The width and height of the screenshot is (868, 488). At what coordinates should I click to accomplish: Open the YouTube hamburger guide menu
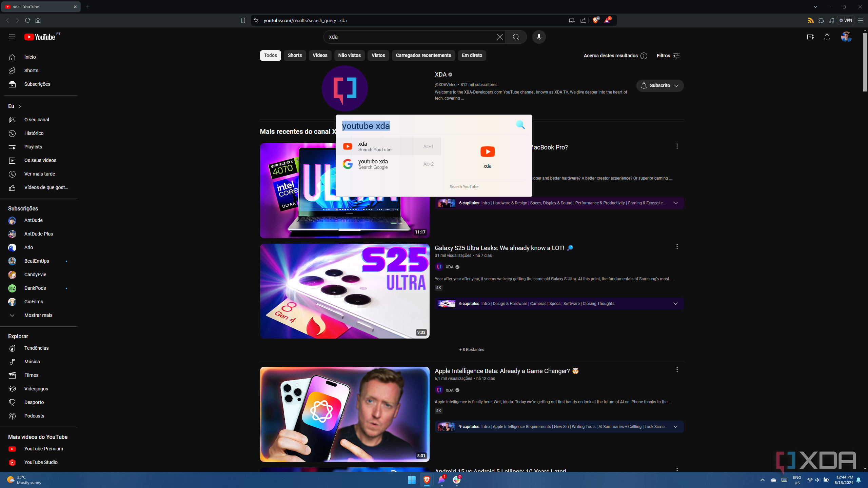(x=12, y=37)
